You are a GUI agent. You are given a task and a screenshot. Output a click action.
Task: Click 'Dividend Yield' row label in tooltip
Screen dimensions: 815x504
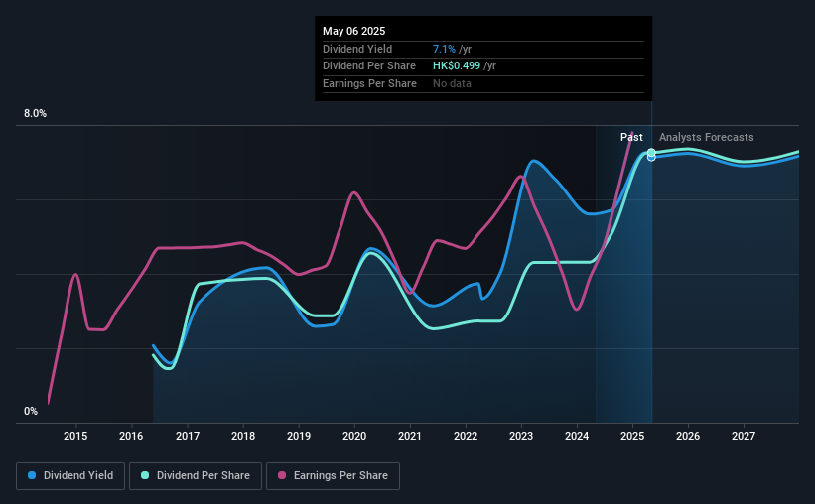click(x=357, y=49)
